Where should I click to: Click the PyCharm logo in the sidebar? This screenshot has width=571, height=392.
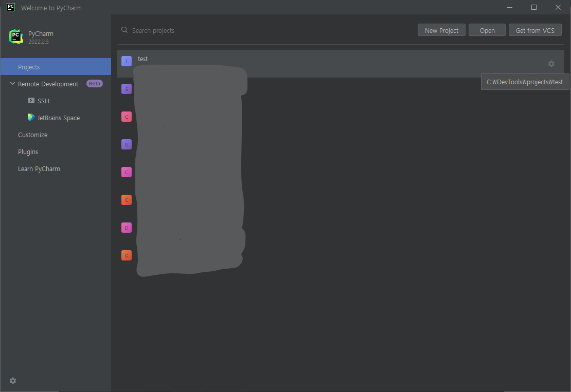(x=16, y=36)
